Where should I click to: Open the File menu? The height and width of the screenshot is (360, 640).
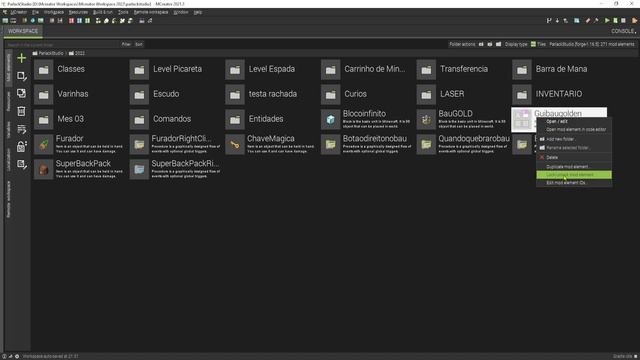click(36, 12)
